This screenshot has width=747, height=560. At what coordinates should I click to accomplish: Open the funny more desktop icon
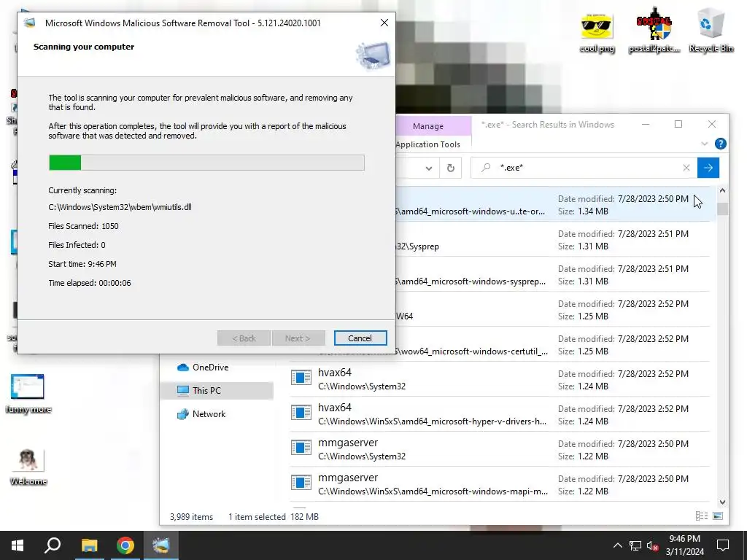click(28, 394)
